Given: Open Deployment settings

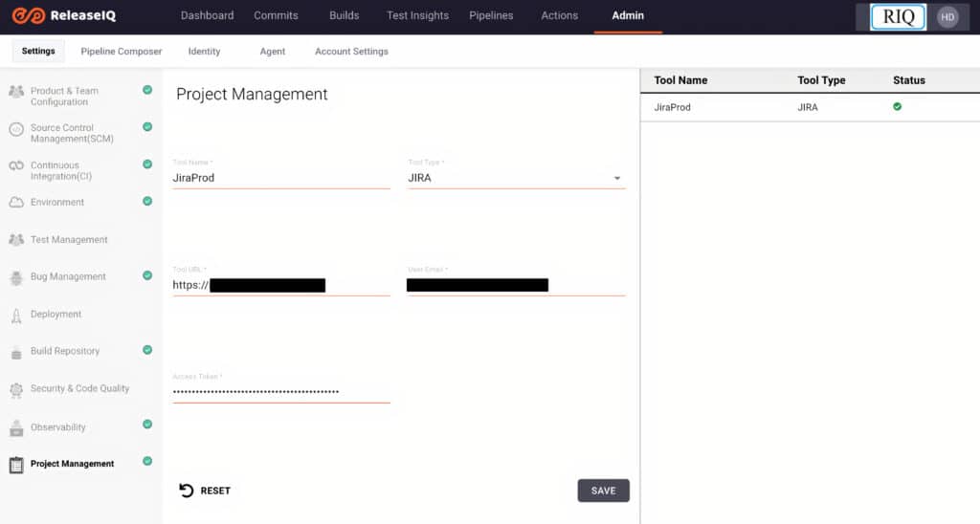Looking at the screenshot, I should tap(56, 315).
